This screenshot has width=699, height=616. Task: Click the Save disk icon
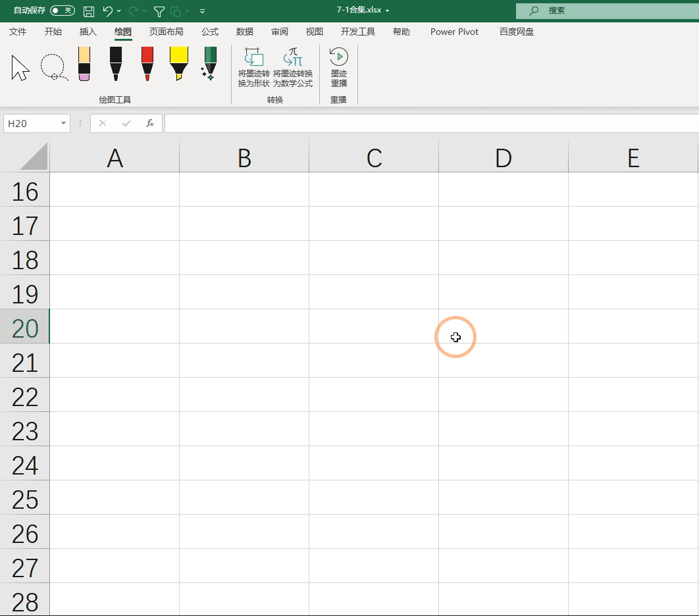pos(89,11)
